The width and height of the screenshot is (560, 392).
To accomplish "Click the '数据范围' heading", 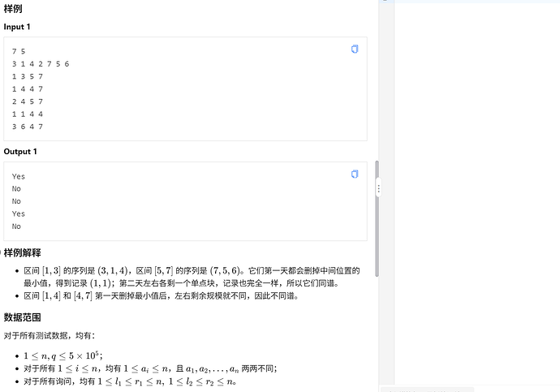I will click(22, 317).
